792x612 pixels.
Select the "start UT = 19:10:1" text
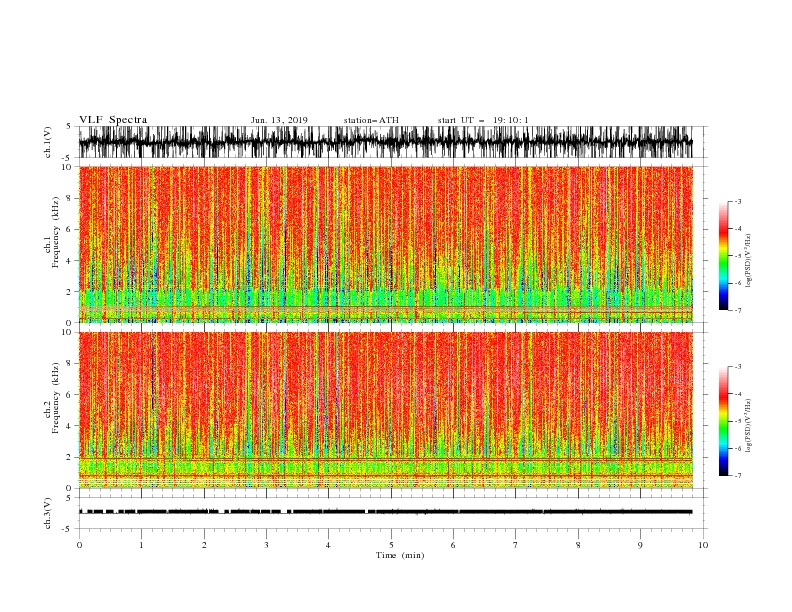(483, 120)
